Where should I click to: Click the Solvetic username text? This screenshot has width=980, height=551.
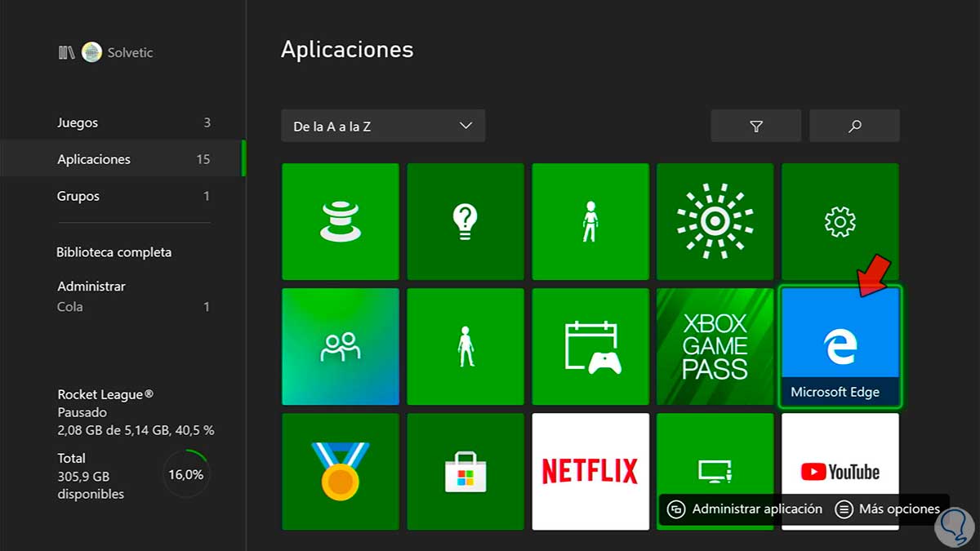tap(130, 52)
